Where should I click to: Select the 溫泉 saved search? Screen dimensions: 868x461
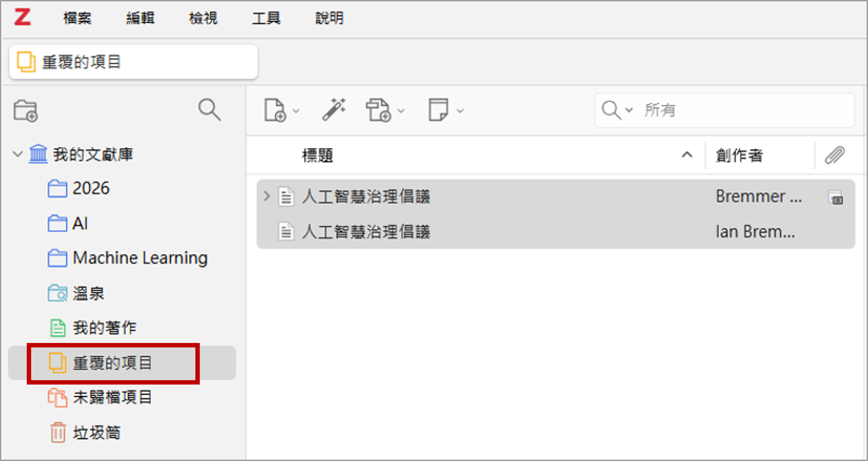point(88,293)
